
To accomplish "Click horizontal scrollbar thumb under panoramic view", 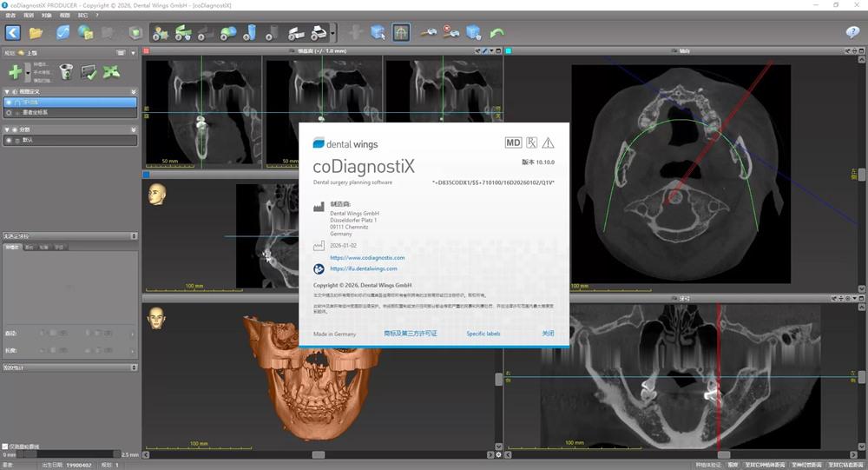I will [x=723, y=455].
